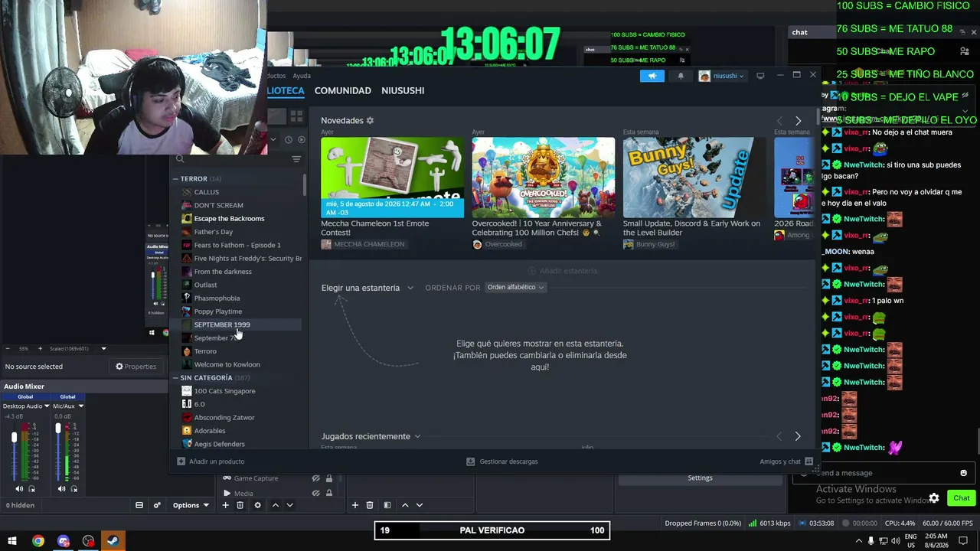The height and width of the screenshot is (551, 980).
Task: Add a source with plus in OBS Sources
Action: pos(226,505)
